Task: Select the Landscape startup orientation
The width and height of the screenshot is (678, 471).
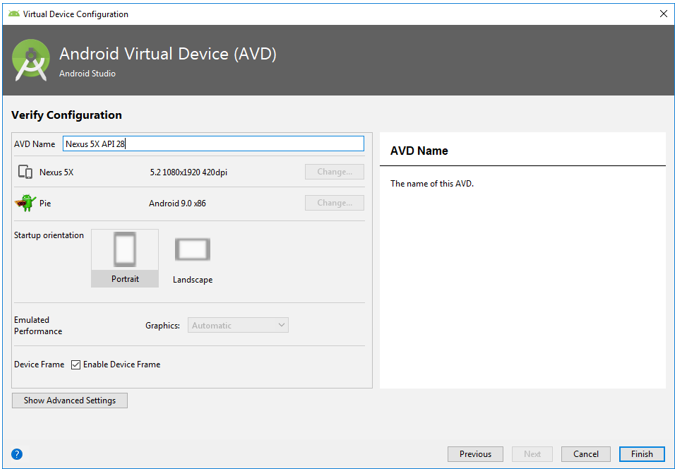Action: click(x=192, y=258)
